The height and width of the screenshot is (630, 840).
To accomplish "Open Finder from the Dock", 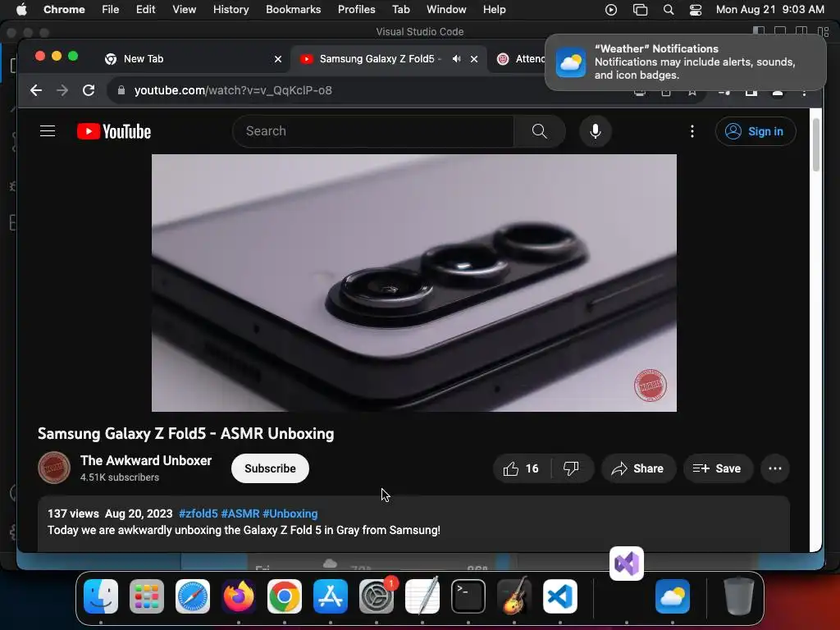I will click(101, 596).
